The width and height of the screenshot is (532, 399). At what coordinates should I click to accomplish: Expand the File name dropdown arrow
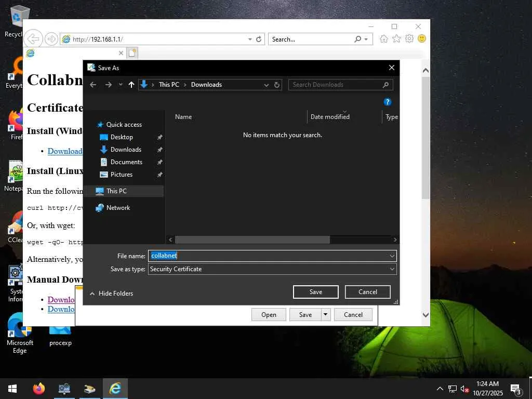(x=392, y=256)
